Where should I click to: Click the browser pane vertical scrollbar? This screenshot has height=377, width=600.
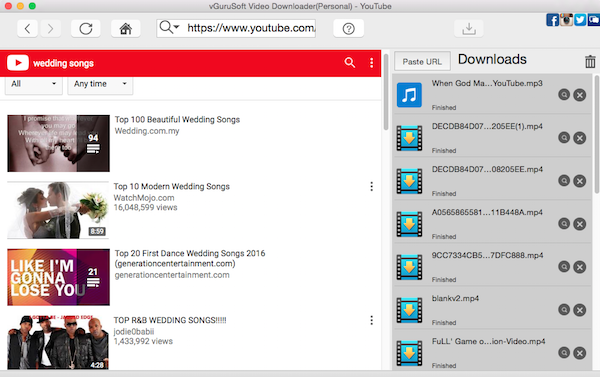pos(386,92)
